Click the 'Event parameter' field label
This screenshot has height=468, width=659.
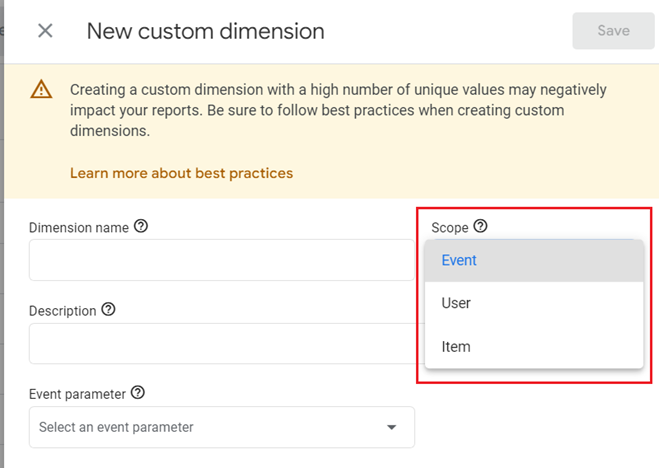coord(77,394)
